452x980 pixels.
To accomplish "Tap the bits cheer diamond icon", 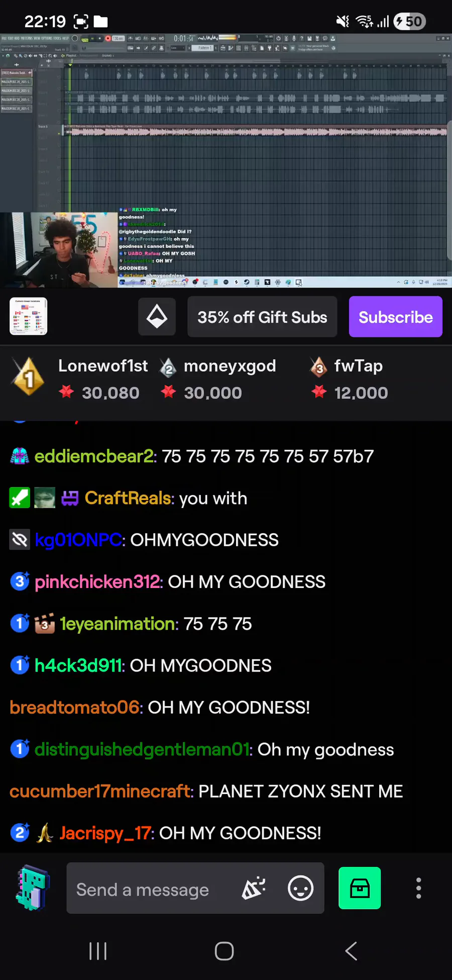I will coord(157,317).
